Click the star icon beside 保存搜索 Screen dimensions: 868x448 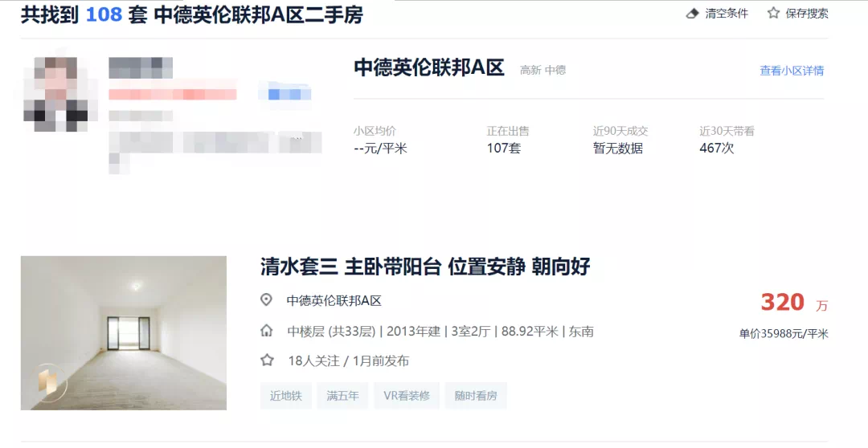[773, 13]
